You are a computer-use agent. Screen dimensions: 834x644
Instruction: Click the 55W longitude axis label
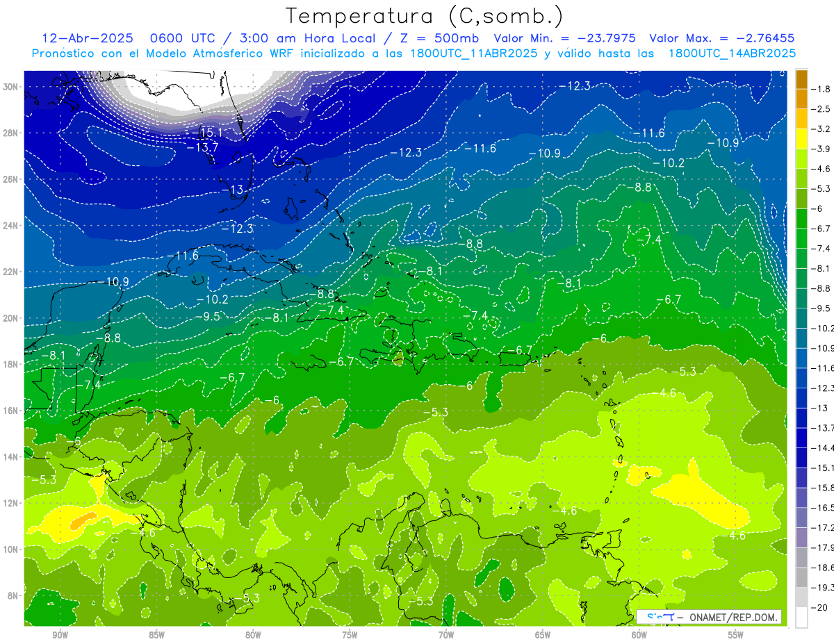coord(736,635)
